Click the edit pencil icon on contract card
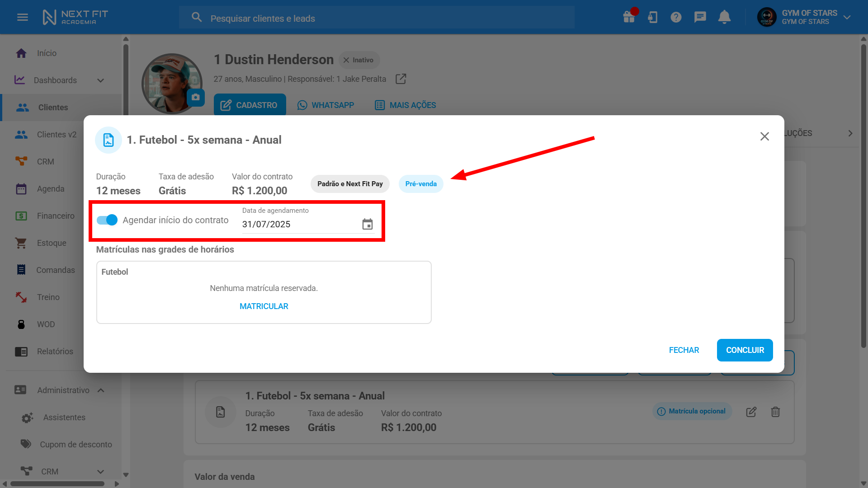Image resolution: width=868 pixels, height=488 pixels. (751, 412)
